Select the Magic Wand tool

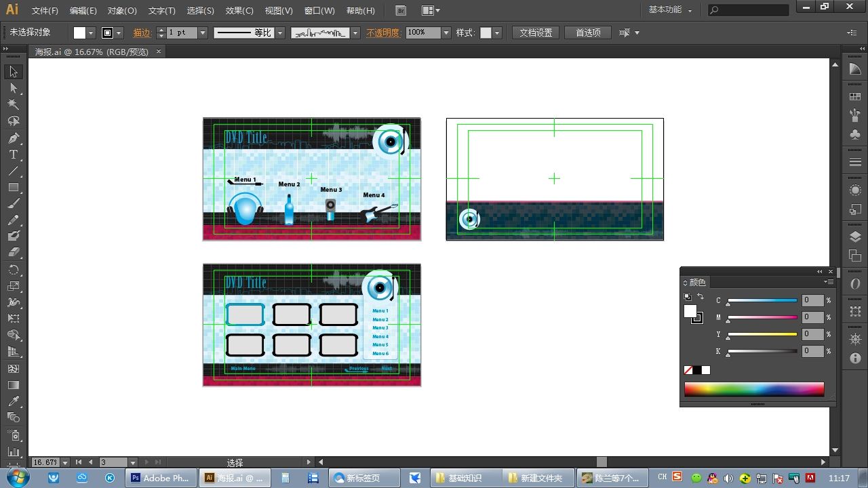[x=14, y=104]
